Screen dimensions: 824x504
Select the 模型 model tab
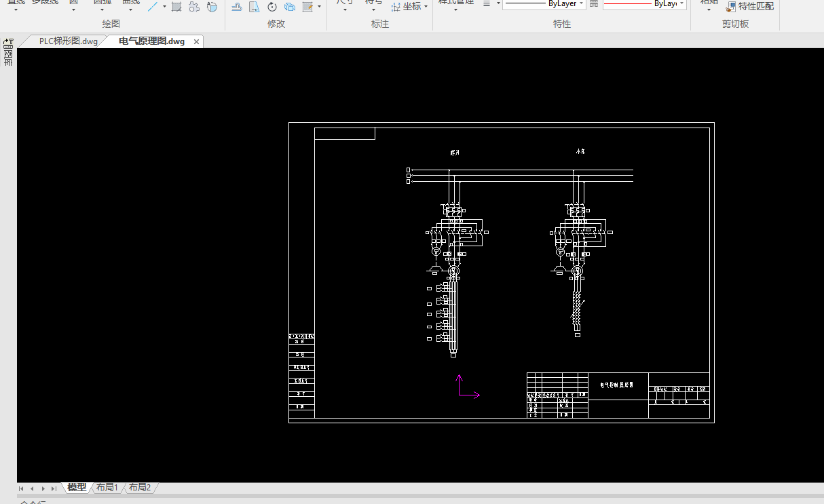point(77,487)
